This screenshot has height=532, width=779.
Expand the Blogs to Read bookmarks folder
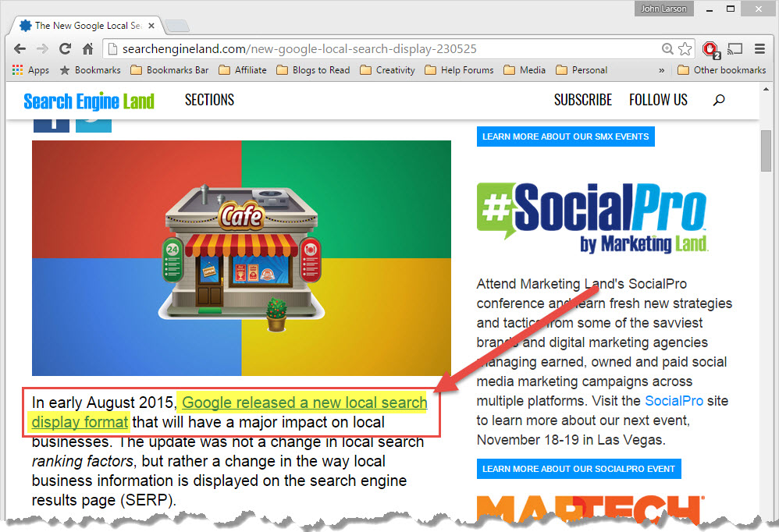(x=316, y=70)
